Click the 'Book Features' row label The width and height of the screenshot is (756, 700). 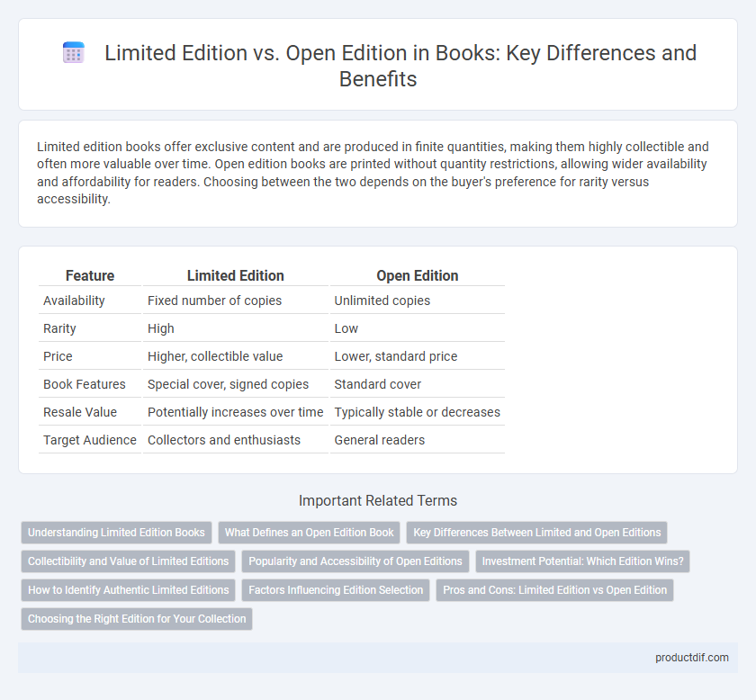click(x=85, y=384)
